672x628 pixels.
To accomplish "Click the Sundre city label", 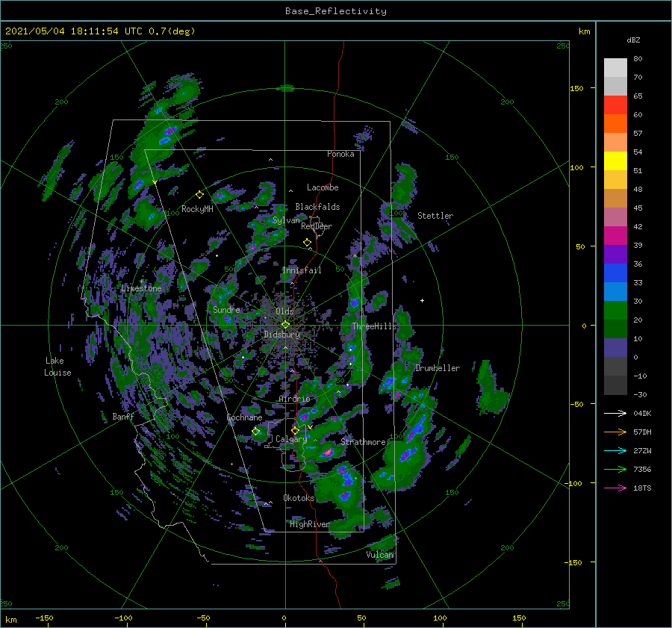I will (x=226, y=309).
